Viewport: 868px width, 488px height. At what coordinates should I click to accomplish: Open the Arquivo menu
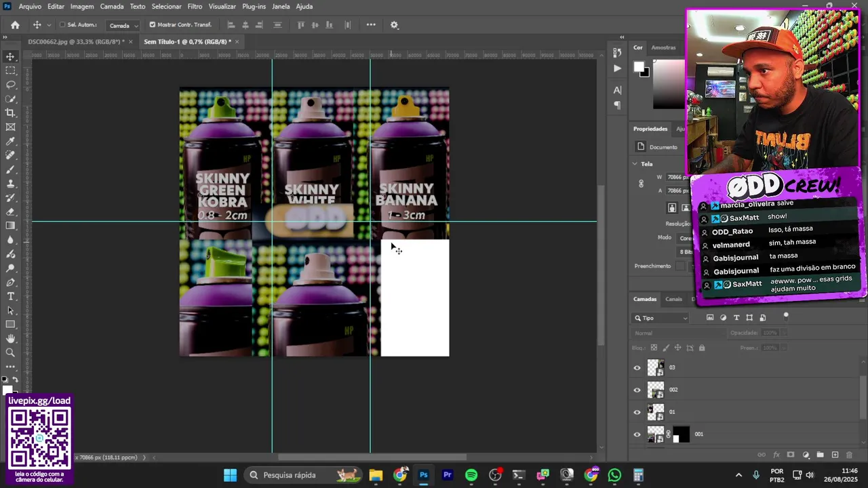pyautogui.click(x=30, y=6)
